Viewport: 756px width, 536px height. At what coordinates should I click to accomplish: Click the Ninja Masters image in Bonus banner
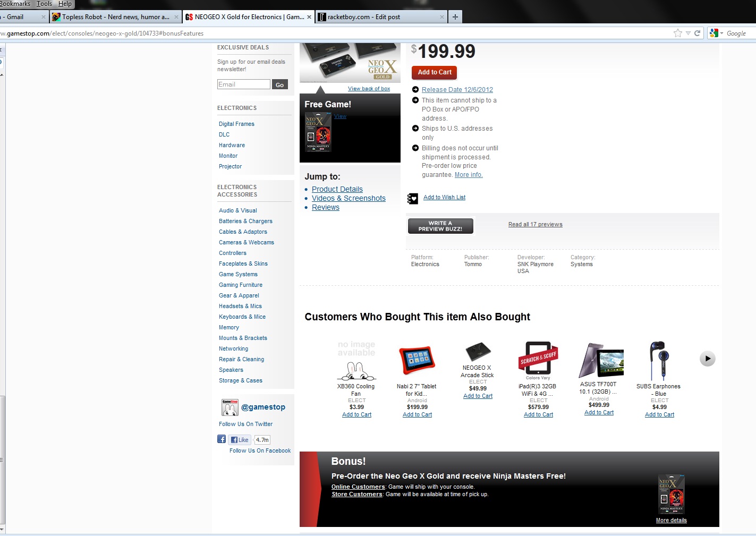tap(672, 494)
